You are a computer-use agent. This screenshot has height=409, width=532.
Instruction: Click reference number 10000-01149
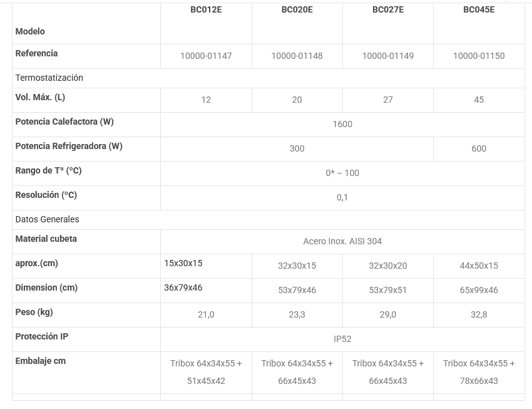[388, 56]
